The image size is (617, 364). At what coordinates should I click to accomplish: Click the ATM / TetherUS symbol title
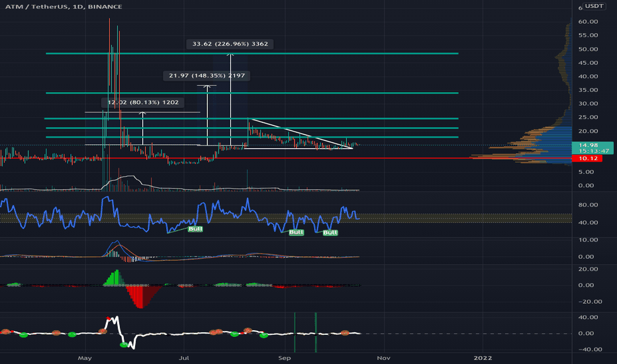pos(64,7)
